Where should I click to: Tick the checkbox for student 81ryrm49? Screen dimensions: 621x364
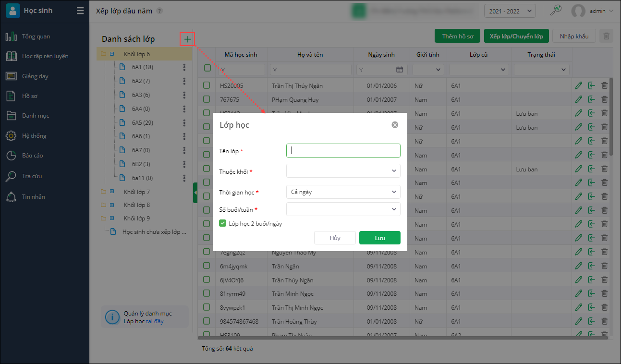tap(207, 293)
